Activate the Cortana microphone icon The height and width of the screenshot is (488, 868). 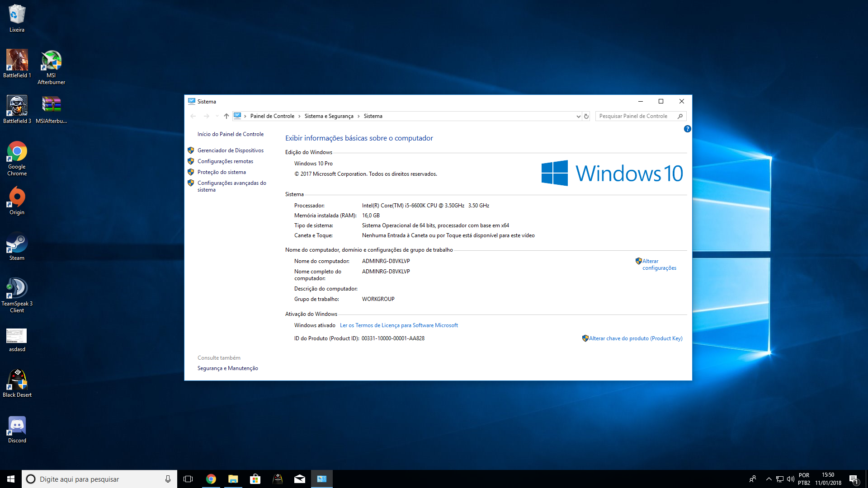click(x=168, y=479)
